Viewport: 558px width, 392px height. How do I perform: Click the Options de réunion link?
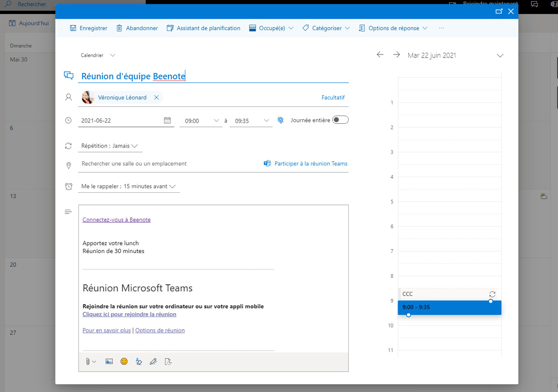tap(160, 331)
